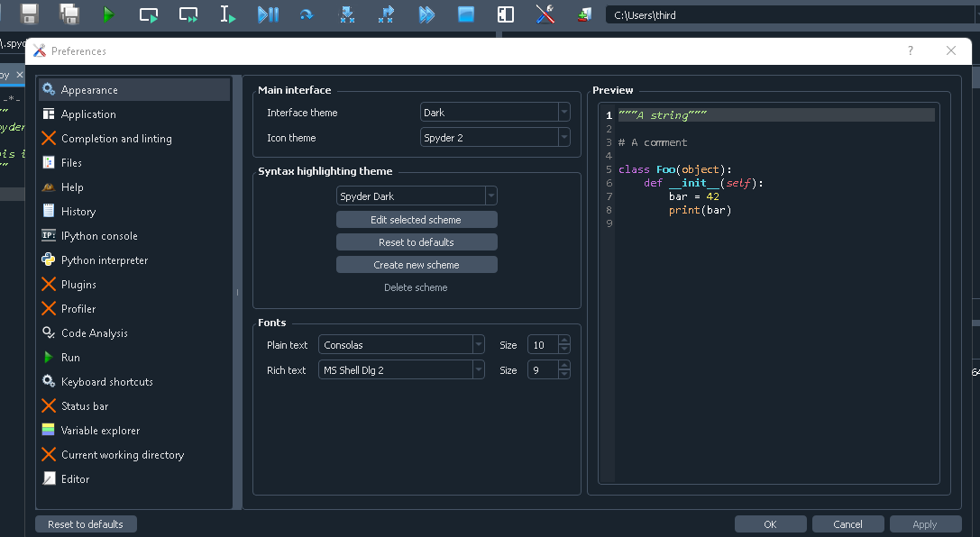Open Python interpreter preferences
The width and height of the screenshot is (980, 537).
[x=134, y=260]
